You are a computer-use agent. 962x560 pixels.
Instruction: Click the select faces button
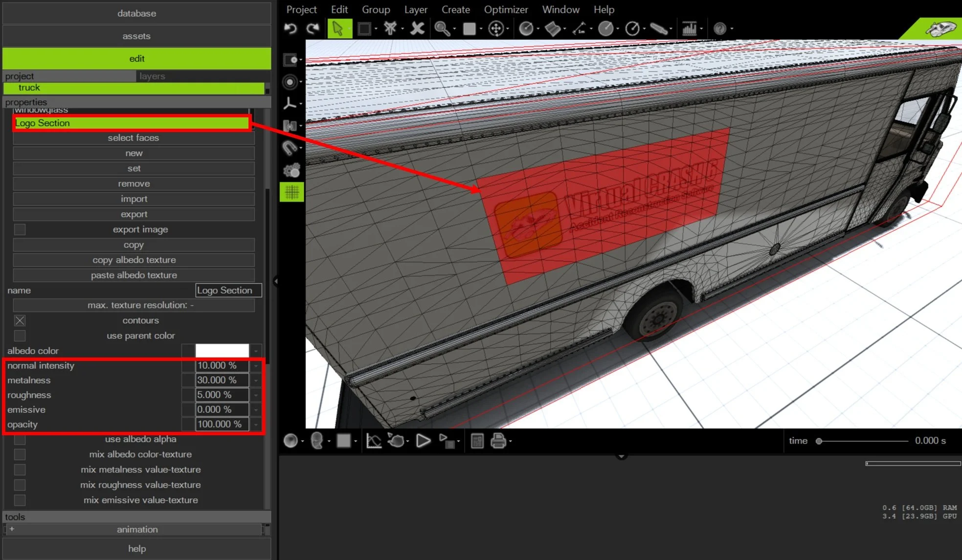pyautogui.click(x=134, y=138)
